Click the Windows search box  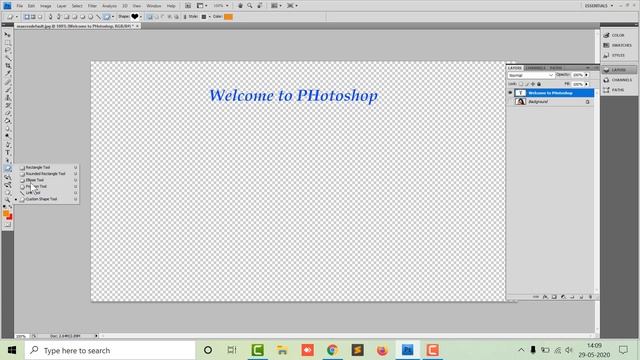[x=110, y=350]
